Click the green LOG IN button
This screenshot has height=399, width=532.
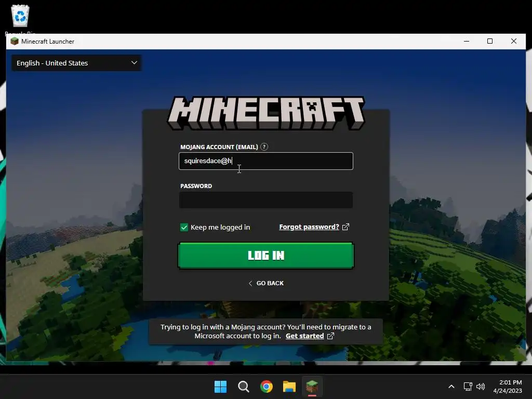point(266,256)
